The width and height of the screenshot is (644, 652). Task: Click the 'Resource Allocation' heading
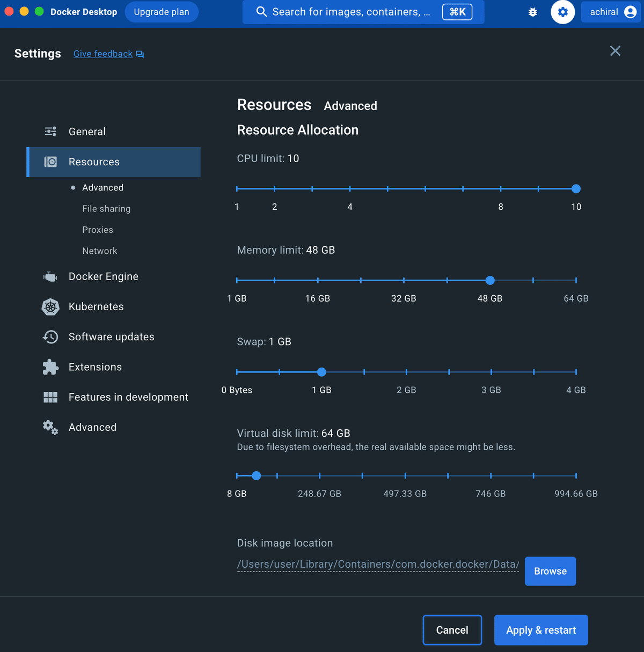(x=298, y=130)
